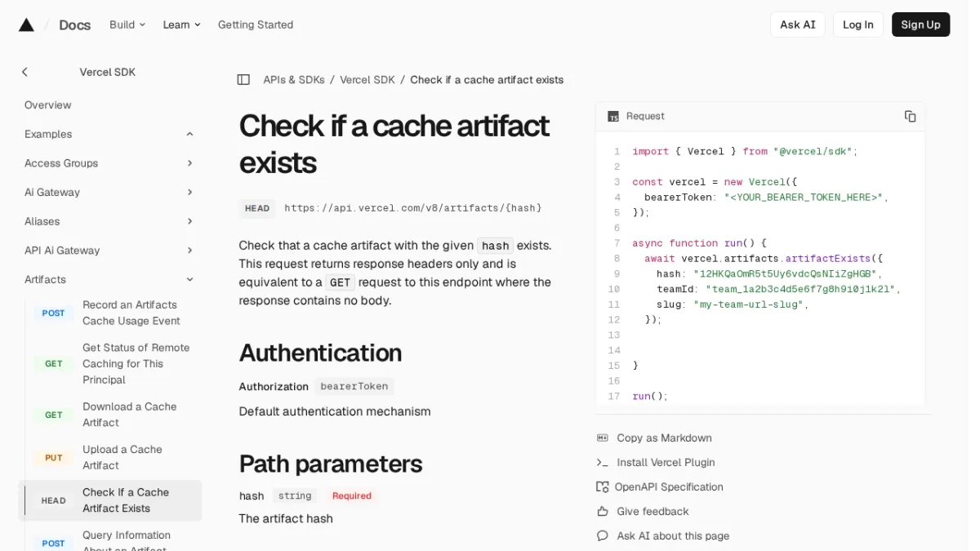
Task: Click the hash parameter name
Action: (252, 495)
